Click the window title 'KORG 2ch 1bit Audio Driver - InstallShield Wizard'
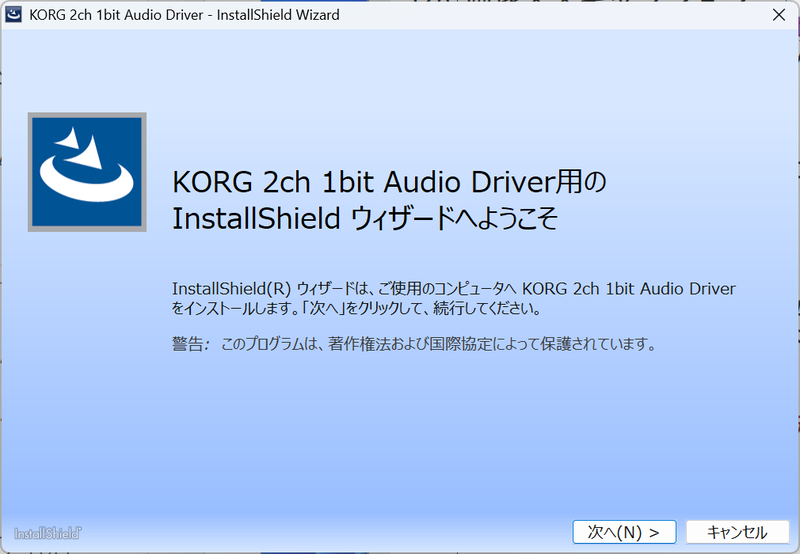 pyautogui.click(x=184, y=15)
